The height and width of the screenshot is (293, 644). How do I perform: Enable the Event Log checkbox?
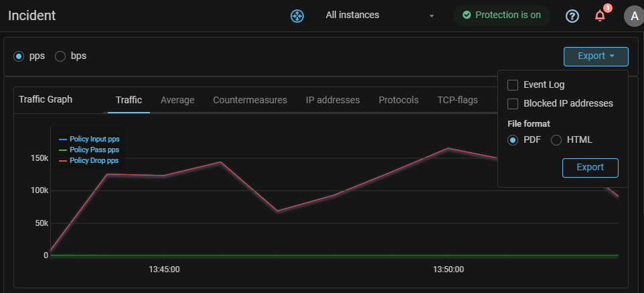[513, 85]
